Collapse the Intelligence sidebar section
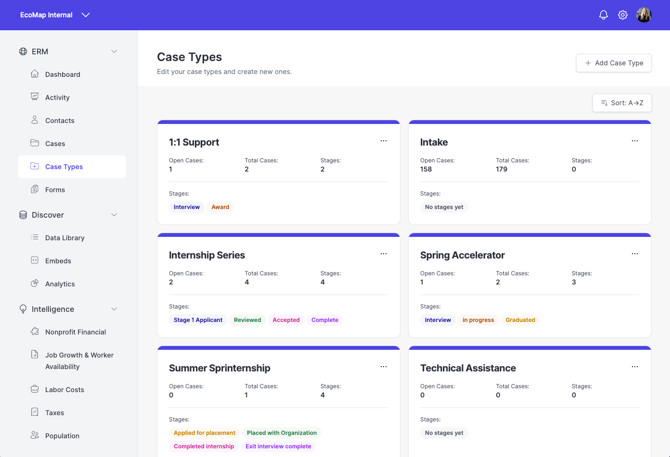The width and height of the screenshot is (670, 457). pyautogui.click(x=114, y=309)
